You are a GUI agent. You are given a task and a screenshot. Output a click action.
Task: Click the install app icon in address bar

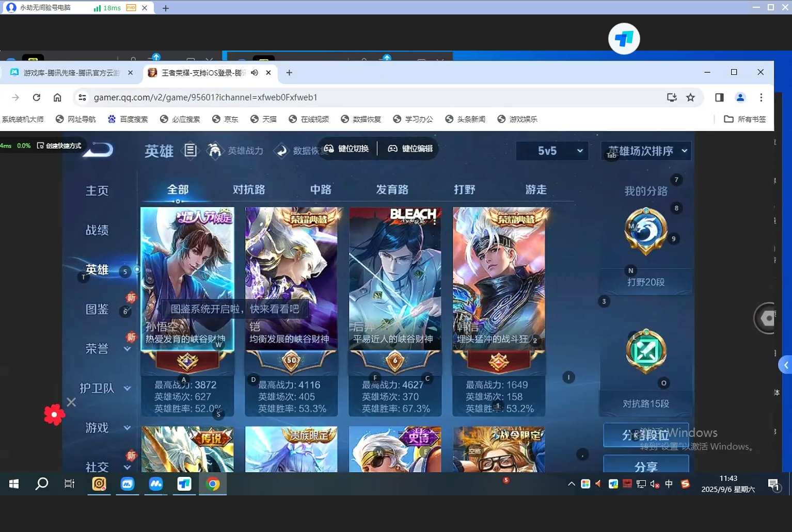pyautogui.click(x=672, y=98)
